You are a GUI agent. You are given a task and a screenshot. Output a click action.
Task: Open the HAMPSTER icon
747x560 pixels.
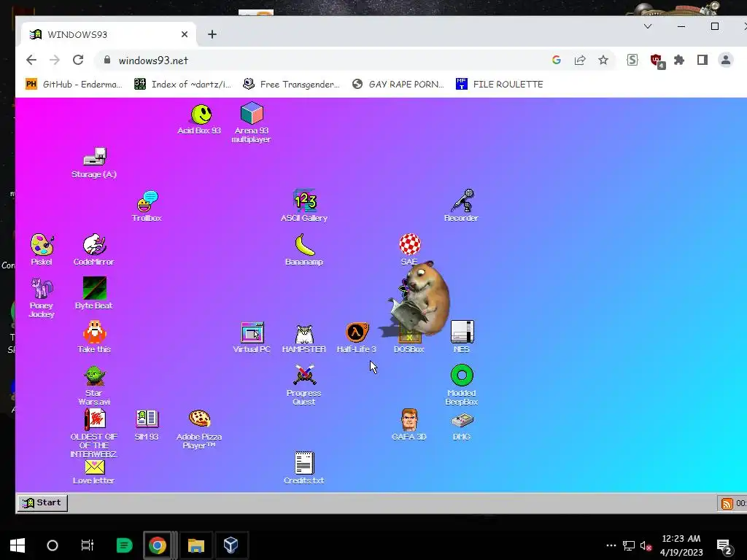(x=304, y=338)
